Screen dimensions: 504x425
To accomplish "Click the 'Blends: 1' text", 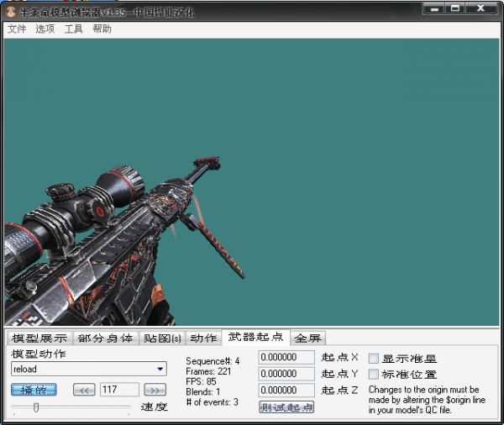I will coord(202,392).
